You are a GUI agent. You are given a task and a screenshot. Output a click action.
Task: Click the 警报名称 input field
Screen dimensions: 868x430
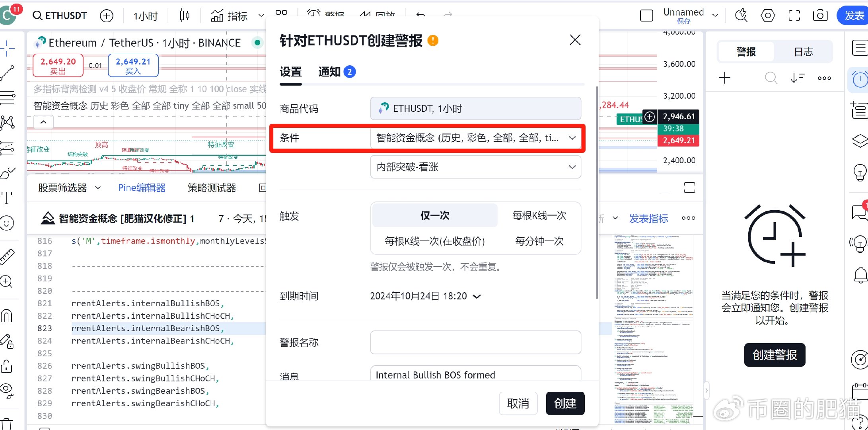[x=475, y=342]
